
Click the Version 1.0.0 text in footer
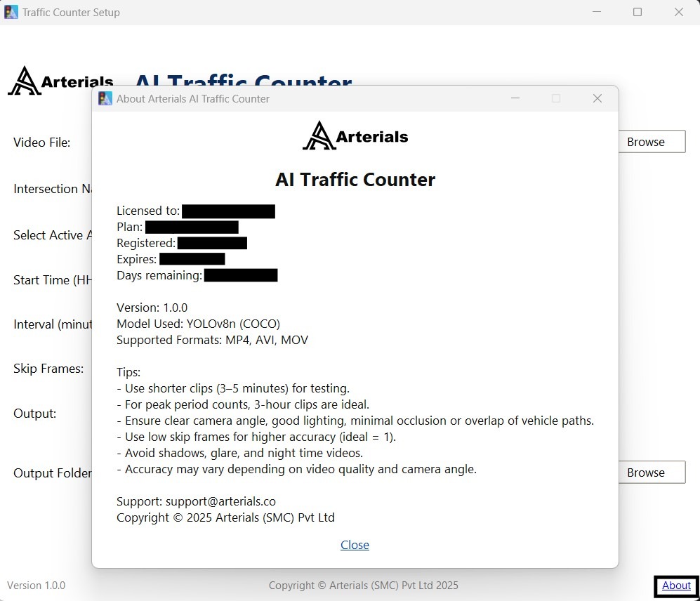pos(37,586)
